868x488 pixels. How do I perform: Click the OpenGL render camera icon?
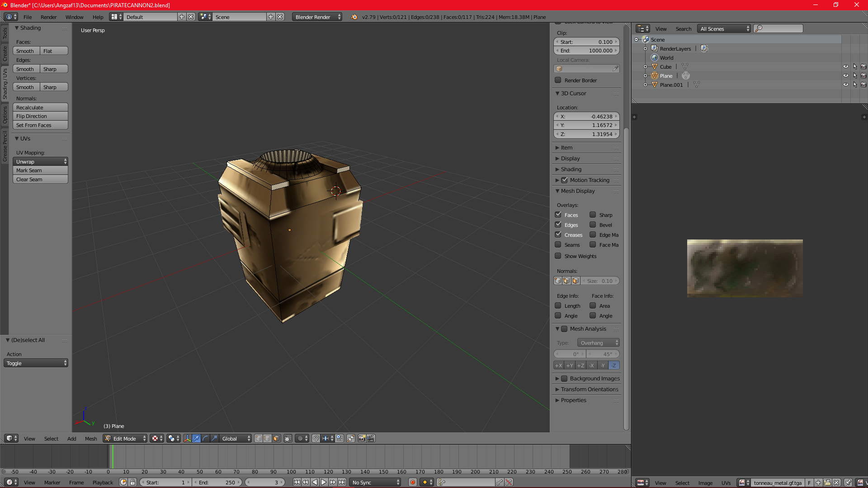(x=362, y=438)
